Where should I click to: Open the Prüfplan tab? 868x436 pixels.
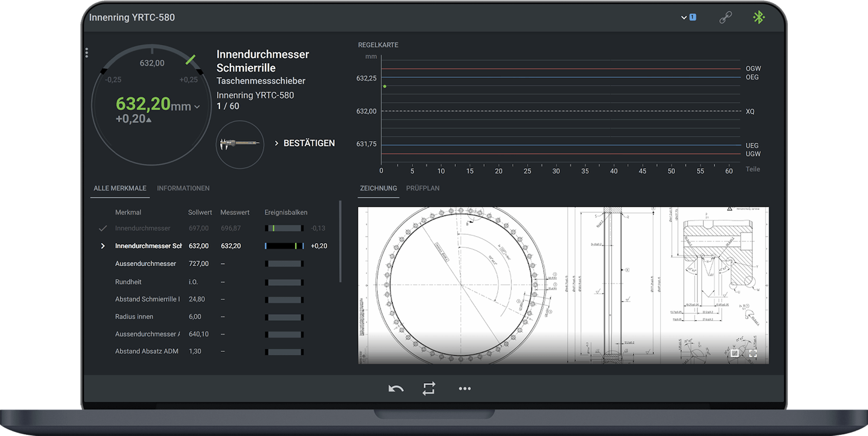pos(422,188)
